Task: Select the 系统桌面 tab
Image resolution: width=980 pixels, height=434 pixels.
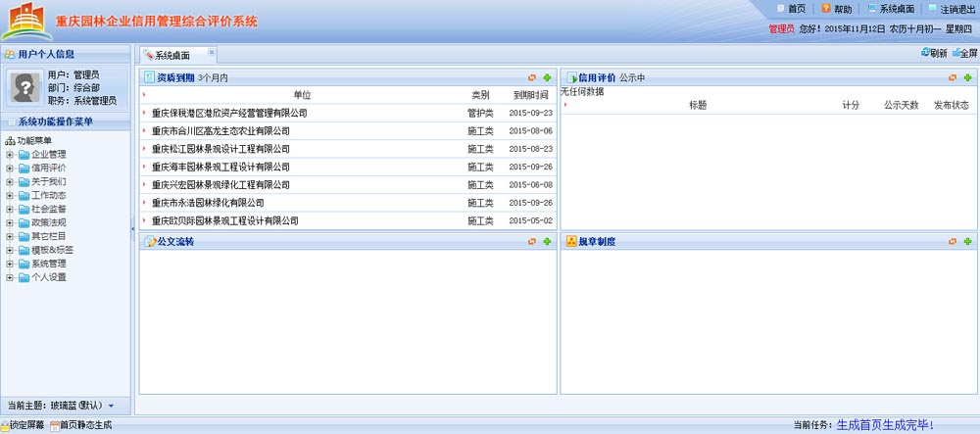Action: (172, 55)
